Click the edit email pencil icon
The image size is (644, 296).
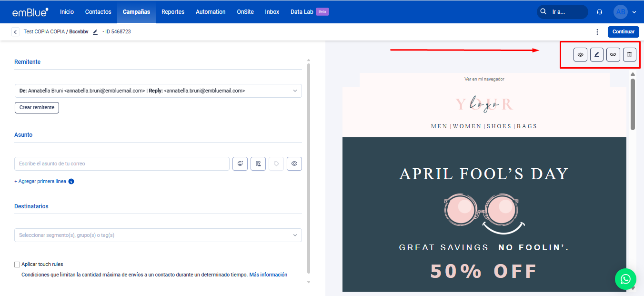tap(596, 55)
